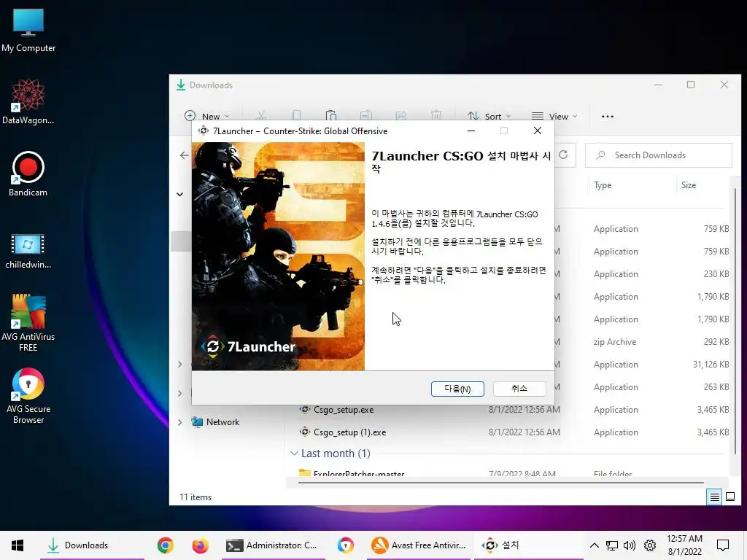747x560 pixels.
Task: Open the clock showing 12:57 AM
Action: coord(684,545)
